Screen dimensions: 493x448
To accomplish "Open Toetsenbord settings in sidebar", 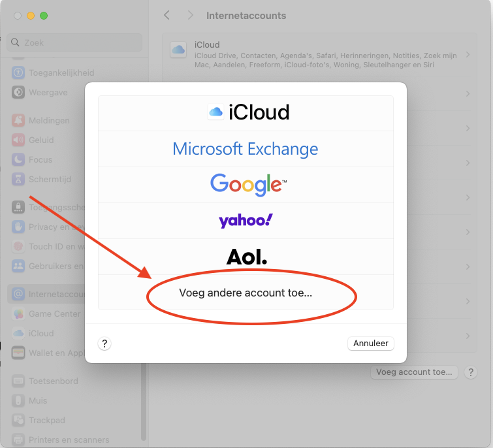I will pyautogui.click(x=53, y=381).
